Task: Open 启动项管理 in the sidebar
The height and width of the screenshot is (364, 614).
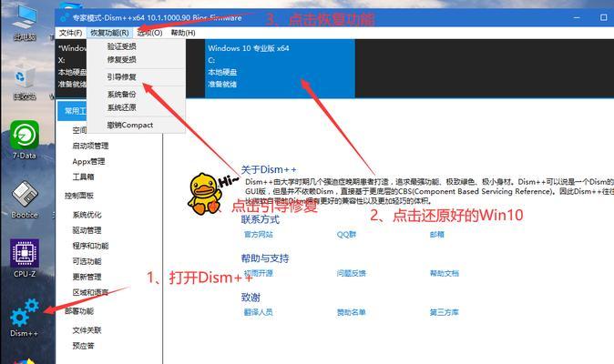Action: [x=90, y=146]
